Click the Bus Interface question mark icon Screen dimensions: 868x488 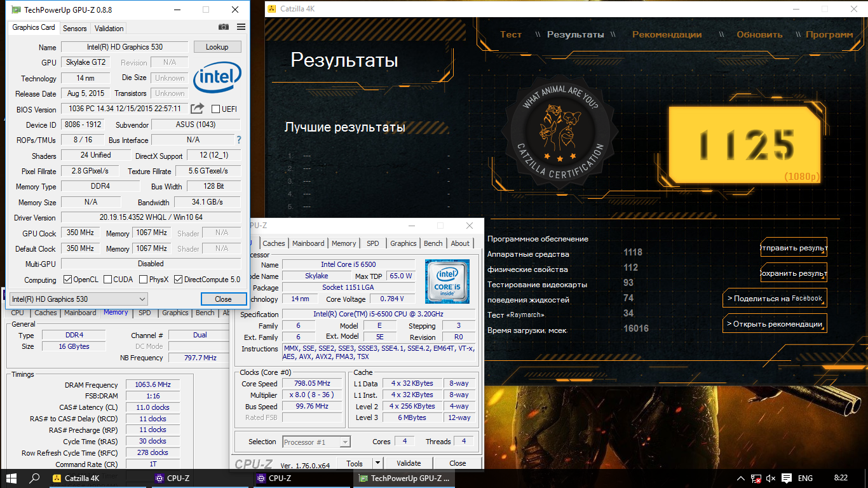tap(239, 140)
